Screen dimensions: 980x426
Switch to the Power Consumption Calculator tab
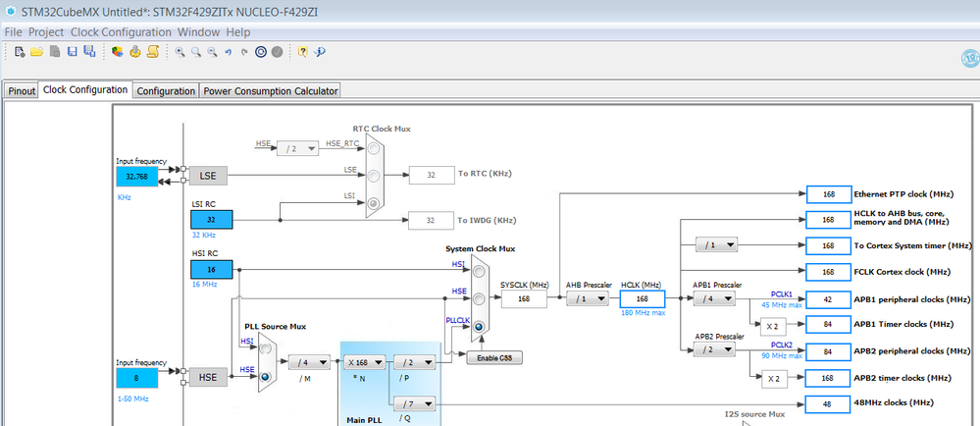[x=271, y=90]
